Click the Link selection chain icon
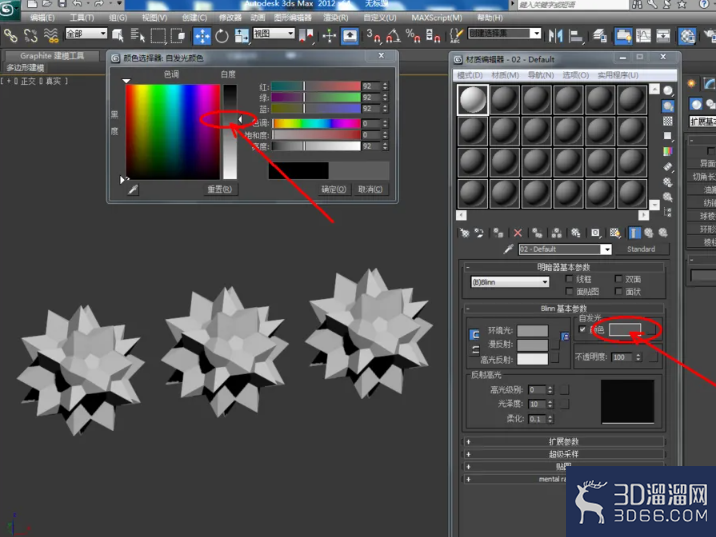 11,35
